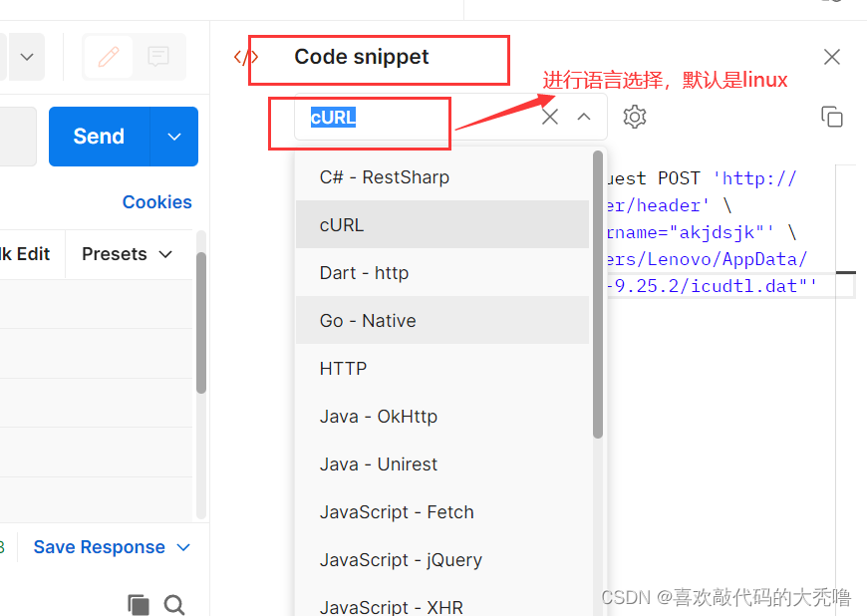867x616 pixels.
Task: Close the Code snippet panel
Action: coord(832,57)
